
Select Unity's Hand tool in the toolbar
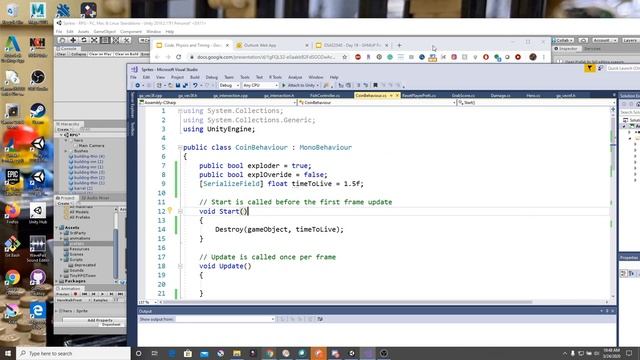(62, 40)
